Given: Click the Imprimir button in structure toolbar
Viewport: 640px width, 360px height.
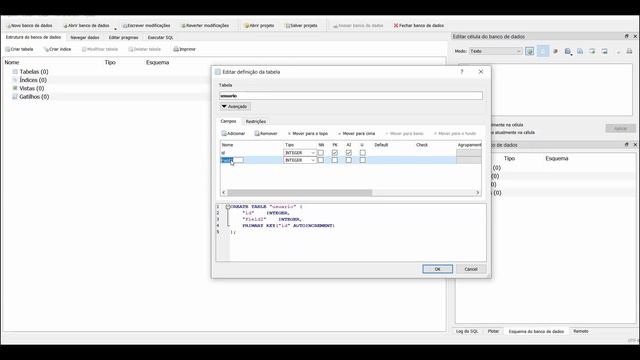Looking at the screenshot, I should point(184,49).
